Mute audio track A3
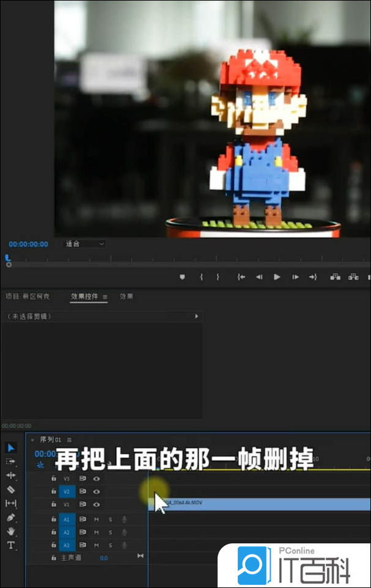The width and height of the screenshot is (371, 588). click(x=97, y=545)
